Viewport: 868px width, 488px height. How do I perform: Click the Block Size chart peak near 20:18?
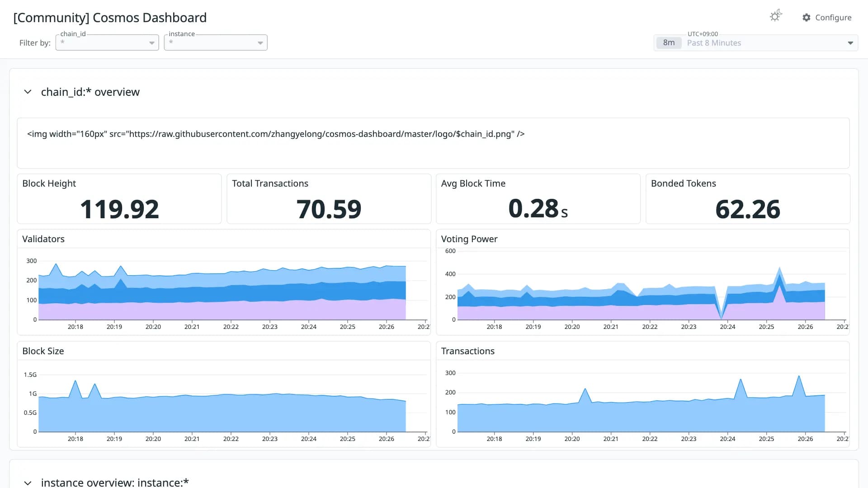[75, 382]
